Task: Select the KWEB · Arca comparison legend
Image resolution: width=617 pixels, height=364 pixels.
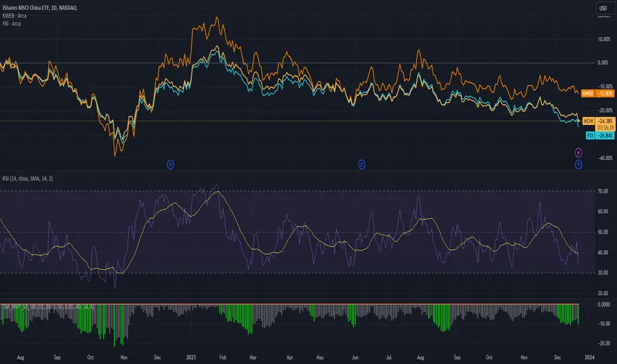Action: (15, 16)
